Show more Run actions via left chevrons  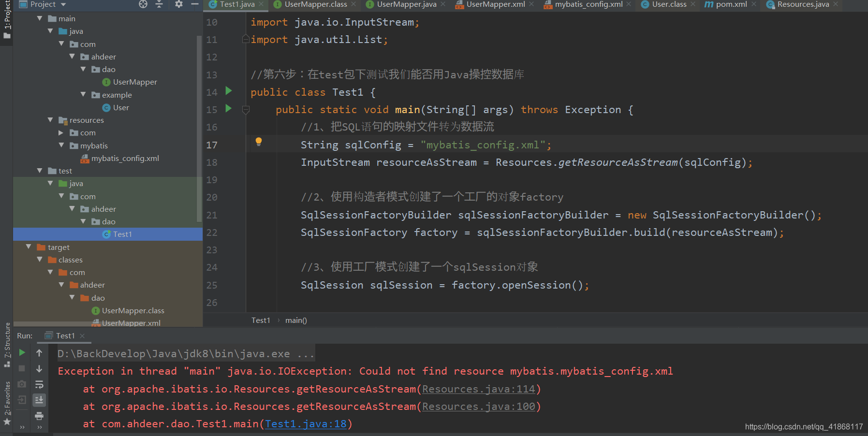click(x=22, y=427)
